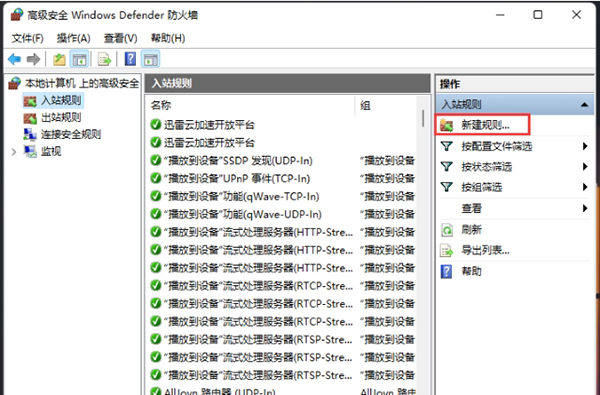
Task: Collapse the 入站规则 actions section arrow
Action: click(584, 104)
